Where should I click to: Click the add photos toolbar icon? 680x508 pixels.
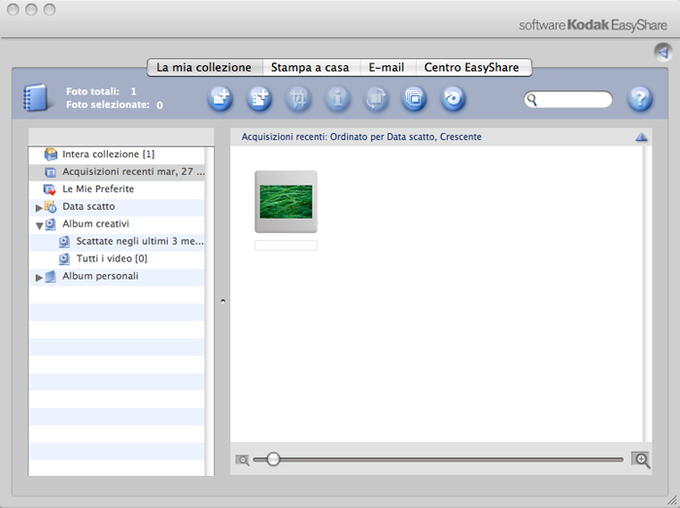click(220, 98)
